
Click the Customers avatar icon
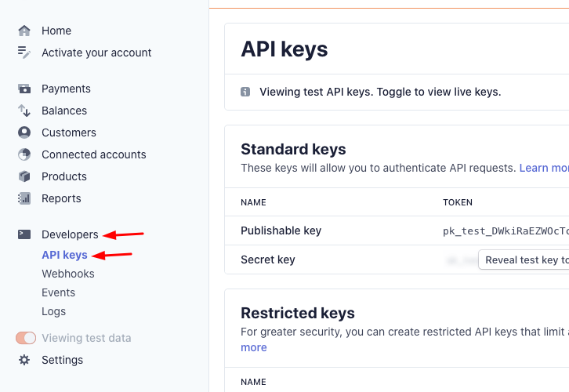click(x=24, y=132)
